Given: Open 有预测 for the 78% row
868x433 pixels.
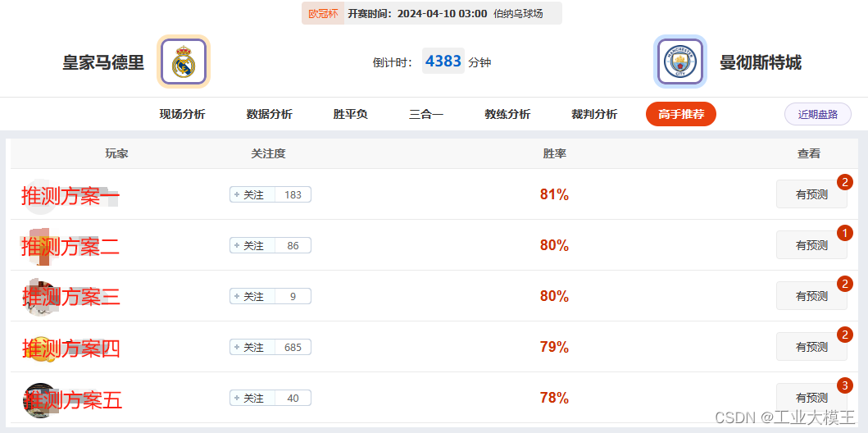Looking at the screenshot, I should click(x=811, y=398).
